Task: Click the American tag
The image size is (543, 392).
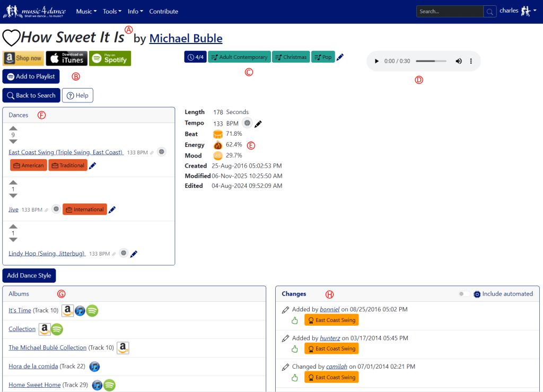Action: pos(29,165)
